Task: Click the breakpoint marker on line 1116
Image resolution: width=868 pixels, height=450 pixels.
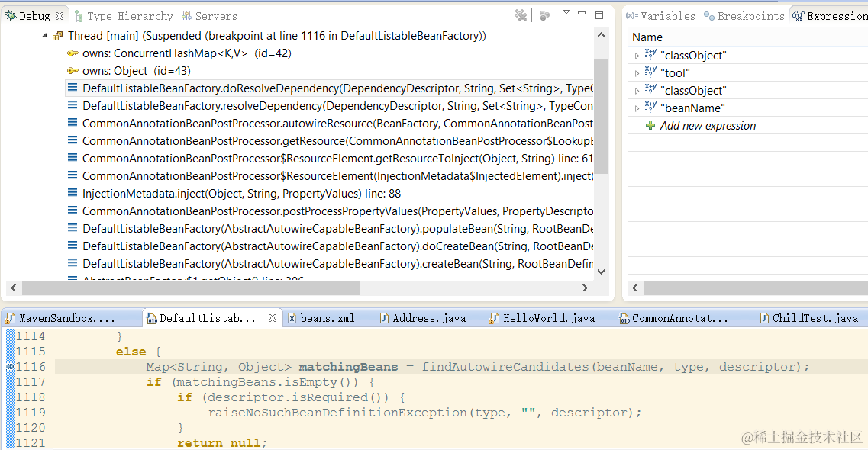Action: (10, 367)
